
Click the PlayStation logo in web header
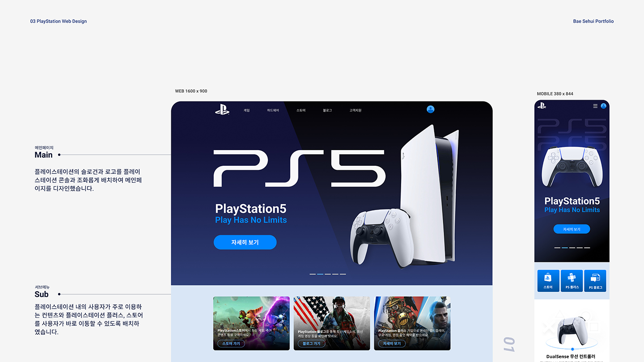(222, 109)
